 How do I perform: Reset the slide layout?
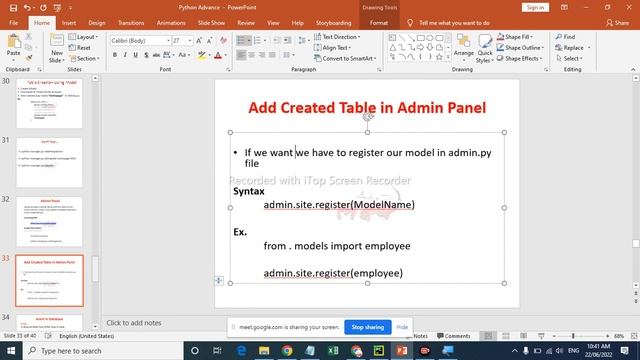coord(80,47)
